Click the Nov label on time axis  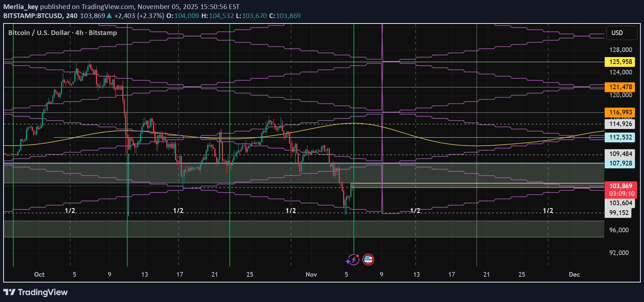pos(311,275)
